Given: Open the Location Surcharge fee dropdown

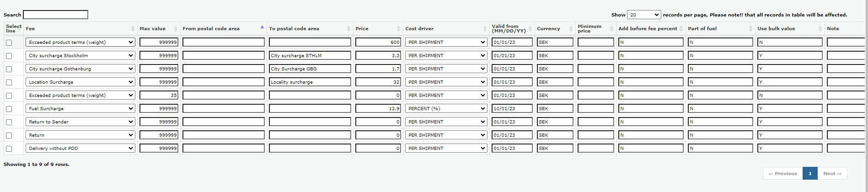Looking at the screenshot, I should point(80,82).
